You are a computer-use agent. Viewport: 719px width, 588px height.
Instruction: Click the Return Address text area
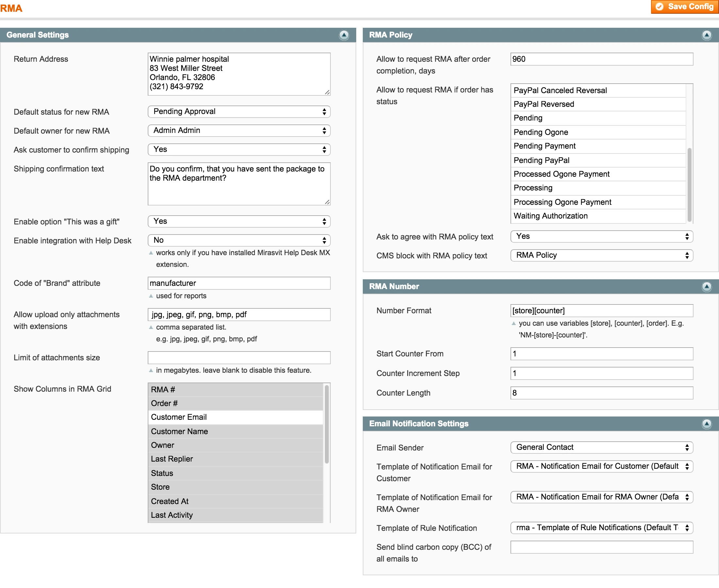coord(239,73)
